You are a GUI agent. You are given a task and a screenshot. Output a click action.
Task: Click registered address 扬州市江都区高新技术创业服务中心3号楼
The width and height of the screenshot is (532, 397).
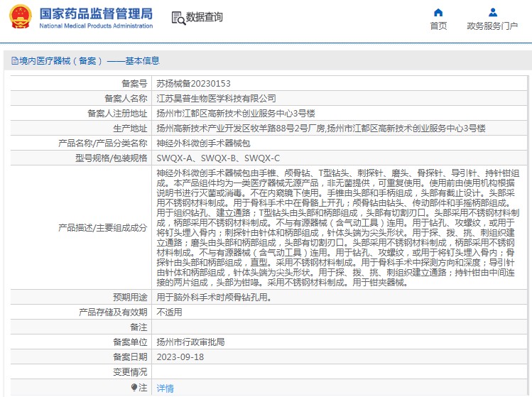point(236,114)
